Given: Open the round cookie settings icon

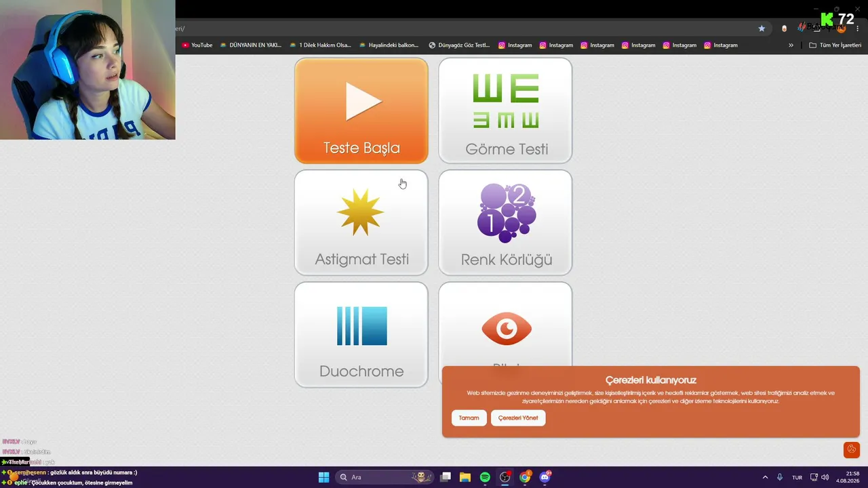Looking at the screenshot, I should (x=852, y=449).
